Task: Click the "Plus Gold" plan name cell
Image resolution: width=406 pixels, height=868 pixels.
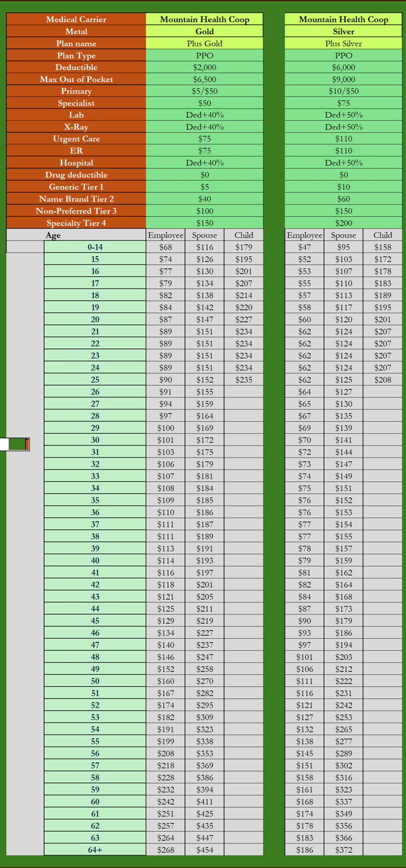Action: 205,43
